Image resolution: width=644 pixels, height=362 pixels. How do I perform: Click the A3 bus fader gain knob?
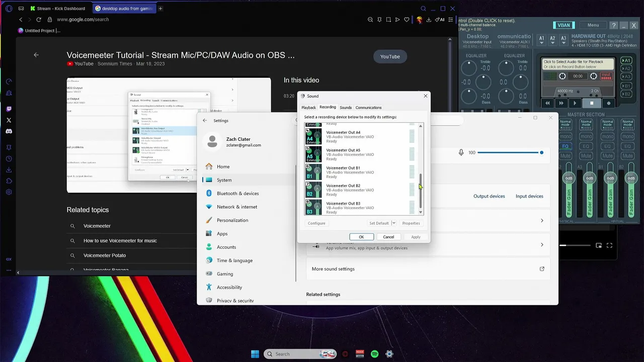[x=590, y=178]
